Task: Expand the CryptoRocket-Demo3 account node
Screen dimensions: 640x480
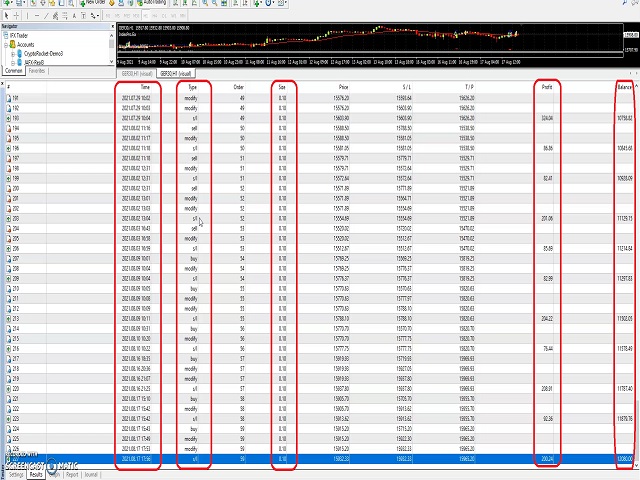Action: [x=13, y=53]
